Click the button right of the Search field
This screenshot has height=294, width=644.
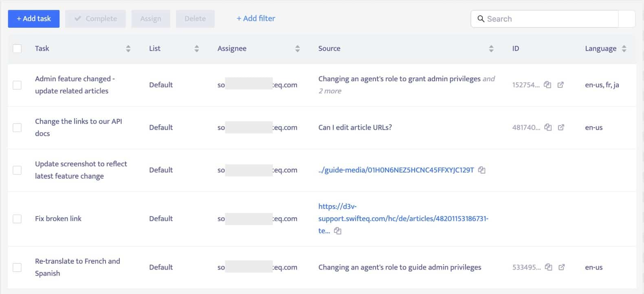(x=627, y=19)
